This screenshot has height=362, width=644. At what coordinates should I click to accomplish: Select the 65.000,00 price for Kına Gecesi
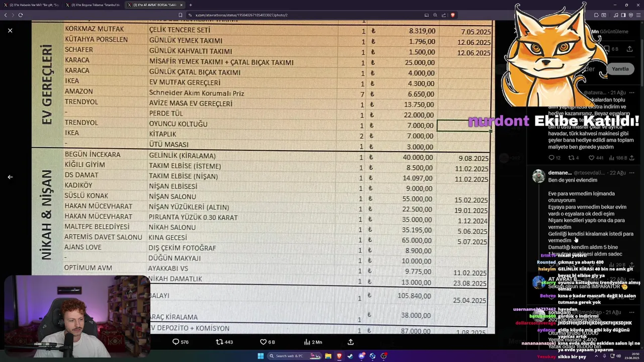417,241
